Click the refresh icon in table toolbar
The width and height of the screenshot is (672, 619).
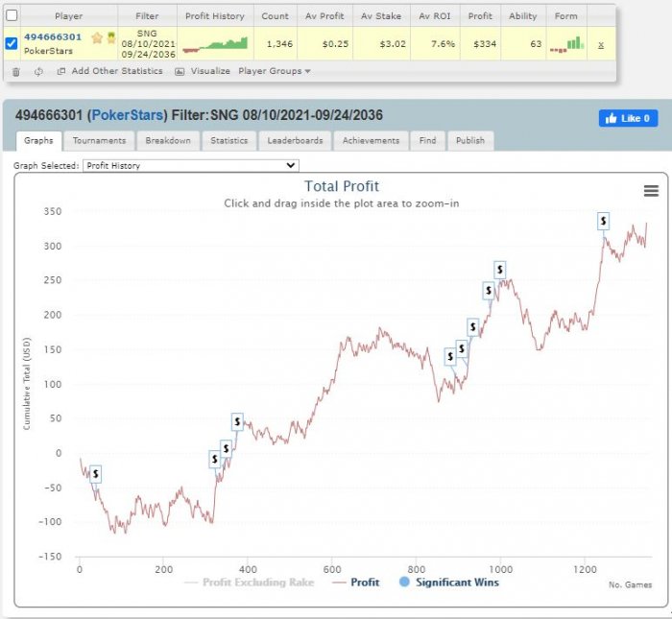click(38, 72)
